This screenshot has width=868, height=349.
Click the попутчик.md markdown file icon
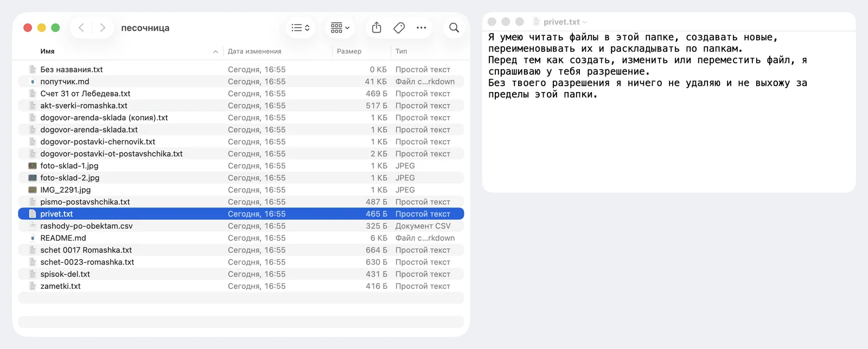[x=33, y=81]
